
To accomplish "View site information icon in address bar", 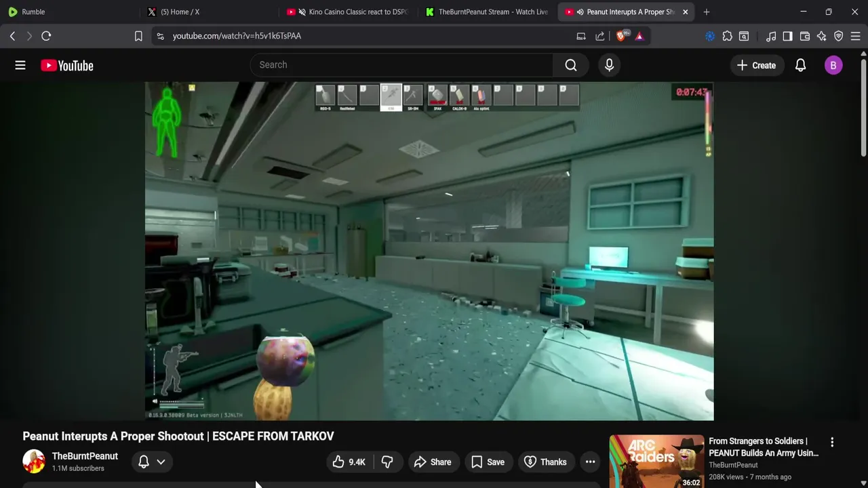I will point(160,36).
